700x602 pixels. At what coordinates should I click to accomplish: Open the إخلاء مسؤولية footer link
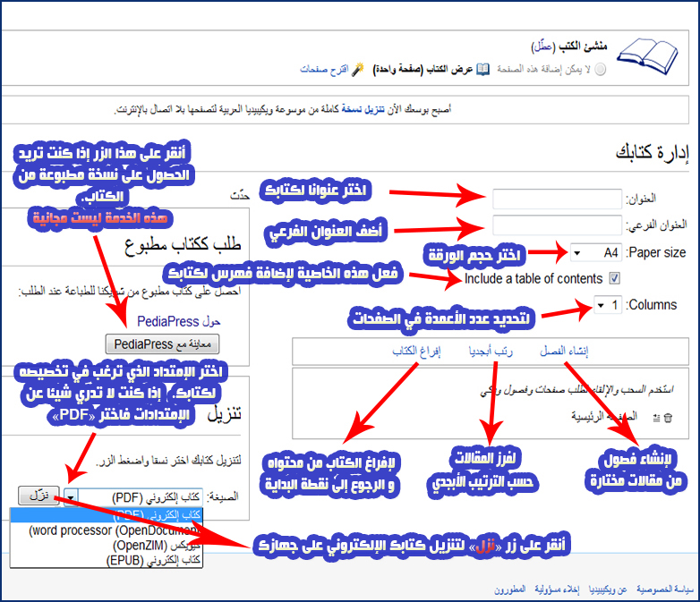click(557, 589)
